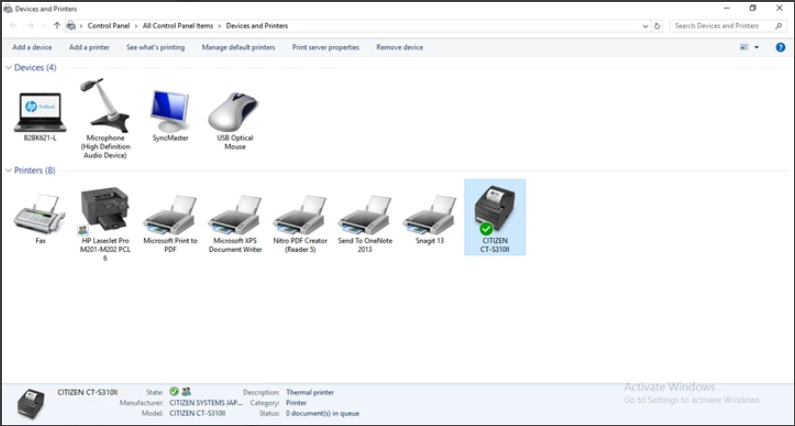795x426 pixels.
Task: Select the HP LaserJet Pro M201-M202 printer
Action: 105,211
